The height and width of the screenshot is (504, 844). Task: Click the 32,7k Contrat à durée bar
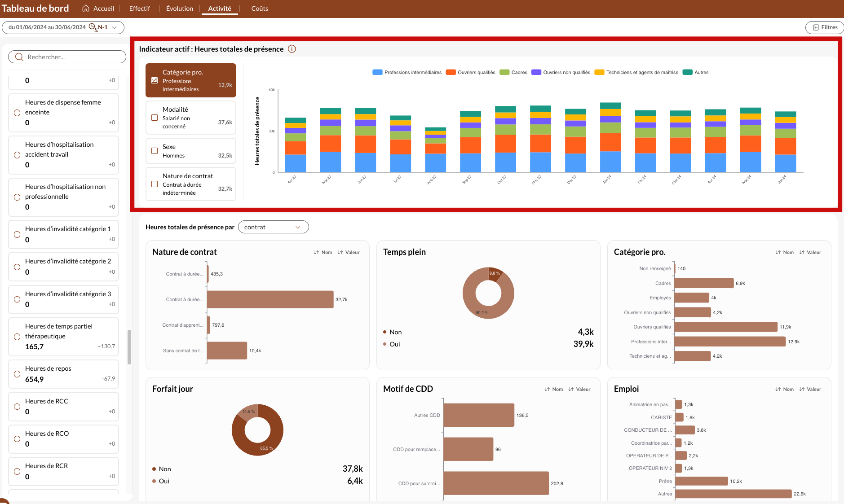(270, 299)
